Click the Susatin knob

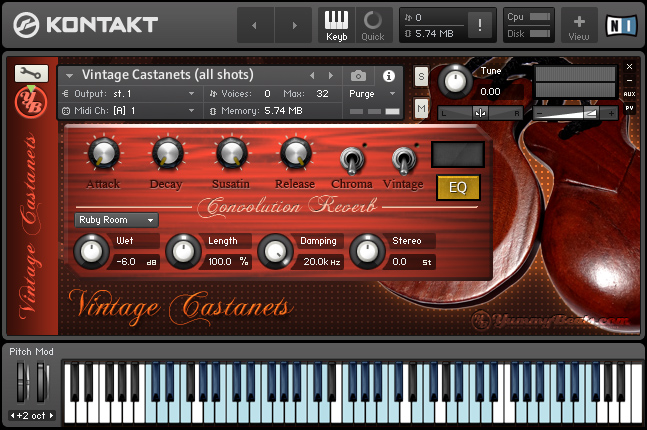pyautogui.click(x=231, y=154)
